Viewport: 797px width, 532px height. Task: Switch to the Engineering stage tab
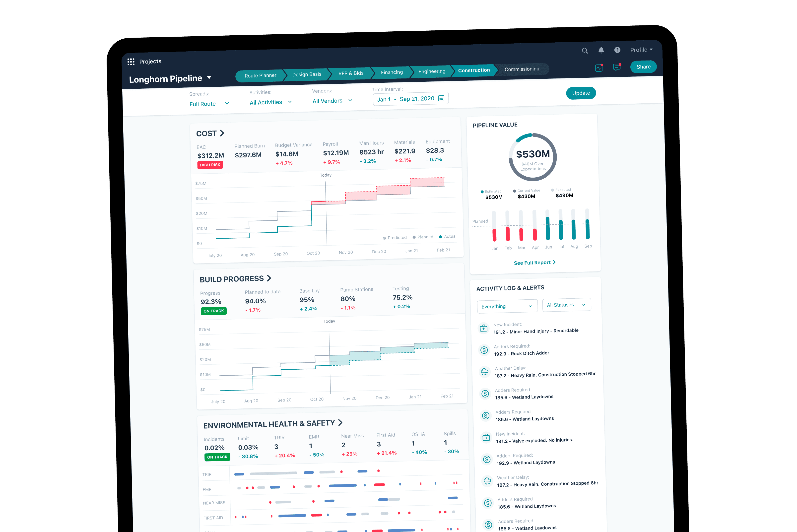point(432,71)
